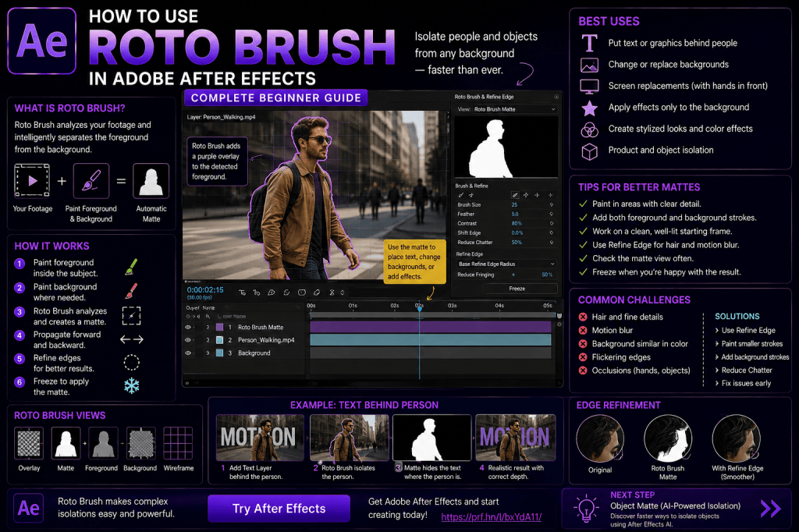
Task: Click the large Ae After Effects logo
Action: (x=42, y=41)
